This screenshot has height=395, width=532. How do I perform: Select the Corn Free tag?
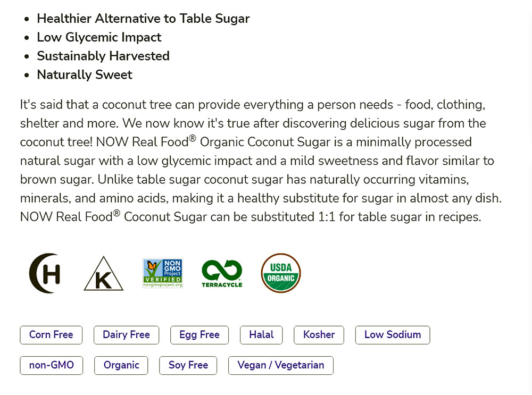pyautogui.click(x=51, y=335)
